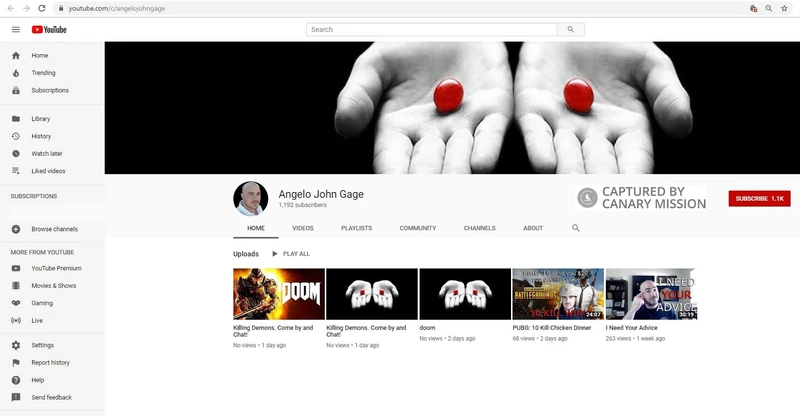Open the thumbnail above the 'doom' title
The height and width of the screenshot is (416, 800).
pos(465,294)
